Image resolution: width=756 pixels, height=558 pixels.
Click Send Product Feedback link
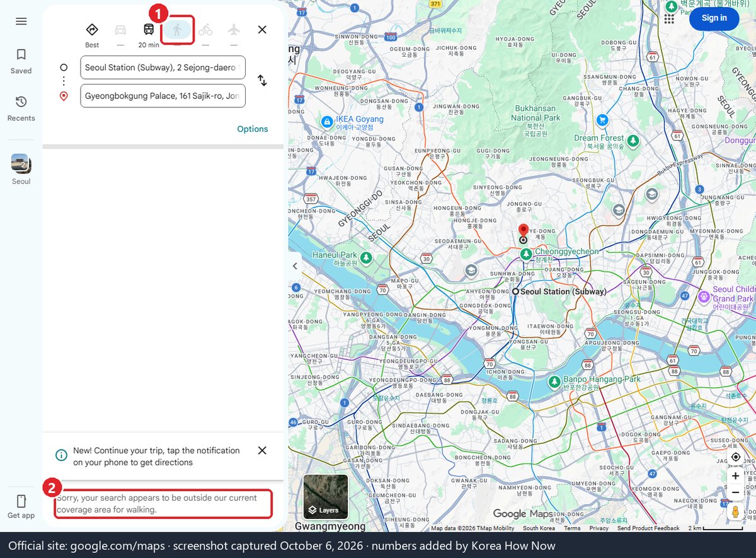pyautogui.click(x=648, y=528)
